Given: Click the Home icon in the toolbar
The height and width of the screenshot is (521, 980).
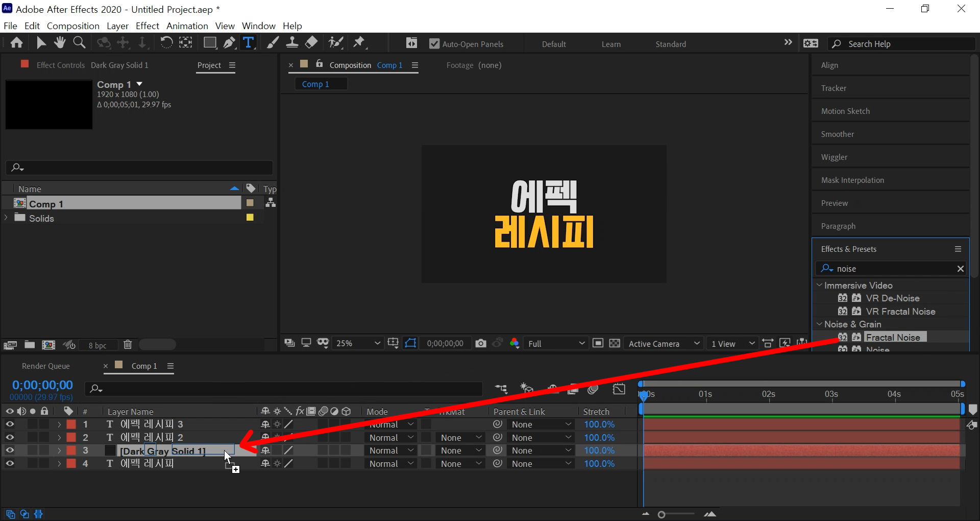Looking at the screenshot, I should pyautogui.click(x=16, y=43).
